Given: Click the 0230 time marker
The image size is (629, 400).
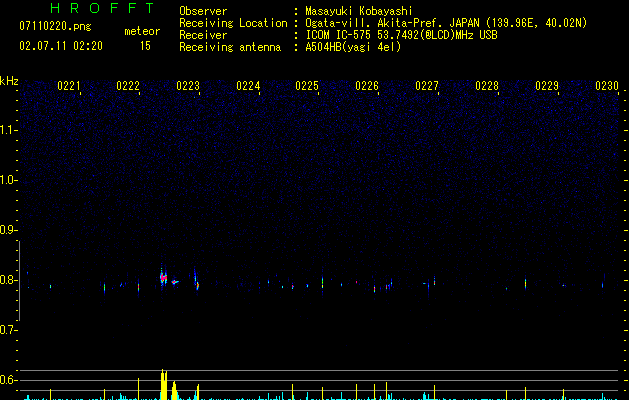Looking at the screenshot, I should 607,86.
